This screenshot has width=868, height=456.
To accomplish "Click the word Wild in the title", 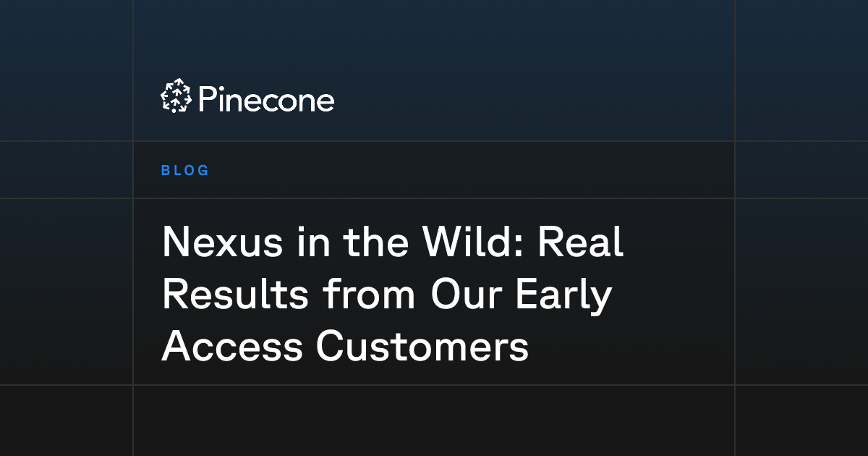I will coord(469,242).
